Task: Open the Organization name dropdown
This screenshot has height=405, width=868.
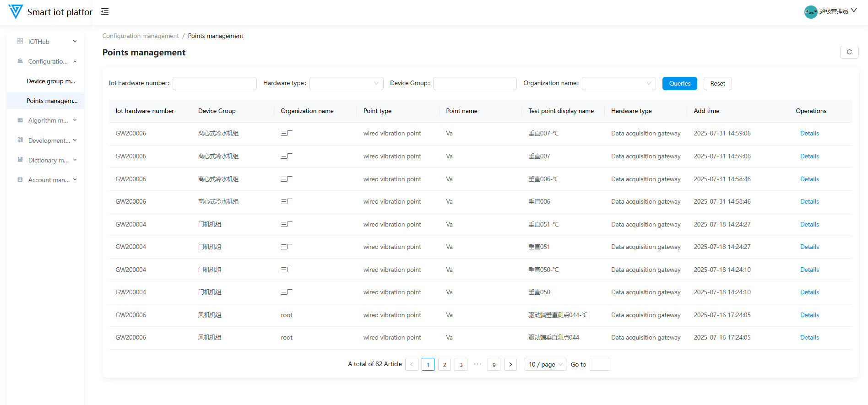Action: click(x=618, y=83)
